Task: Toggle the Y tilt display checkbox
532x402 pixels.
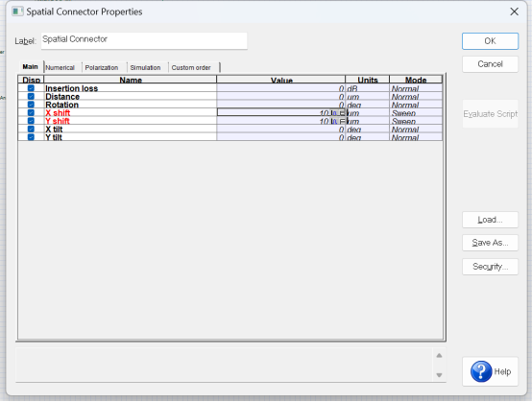Action: point(31,137)
